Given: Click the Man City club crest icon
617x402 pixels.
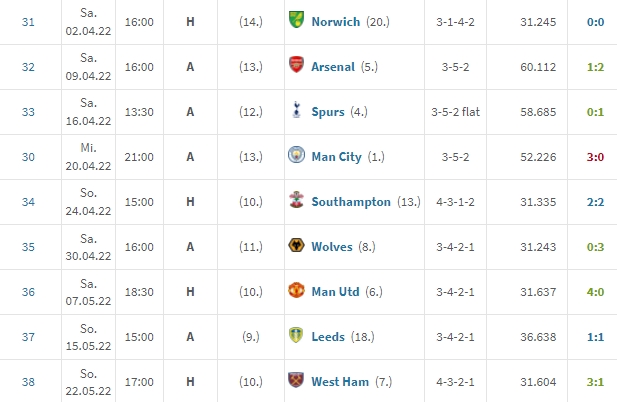Looking at the screenshot, I should [x=296, y=155].
